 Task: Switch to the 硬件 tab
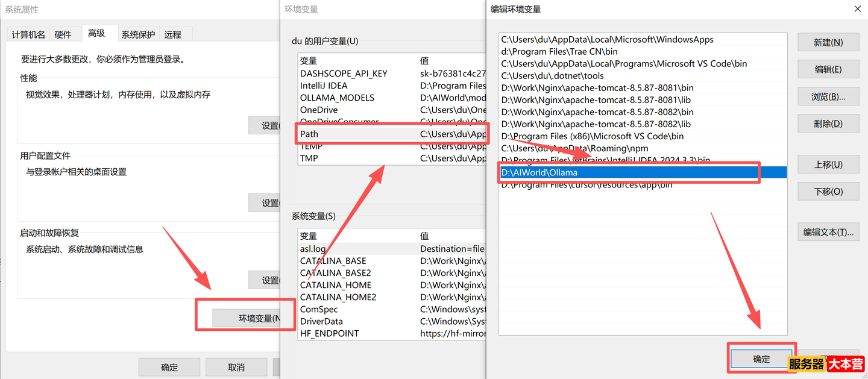tap(63, 34)
